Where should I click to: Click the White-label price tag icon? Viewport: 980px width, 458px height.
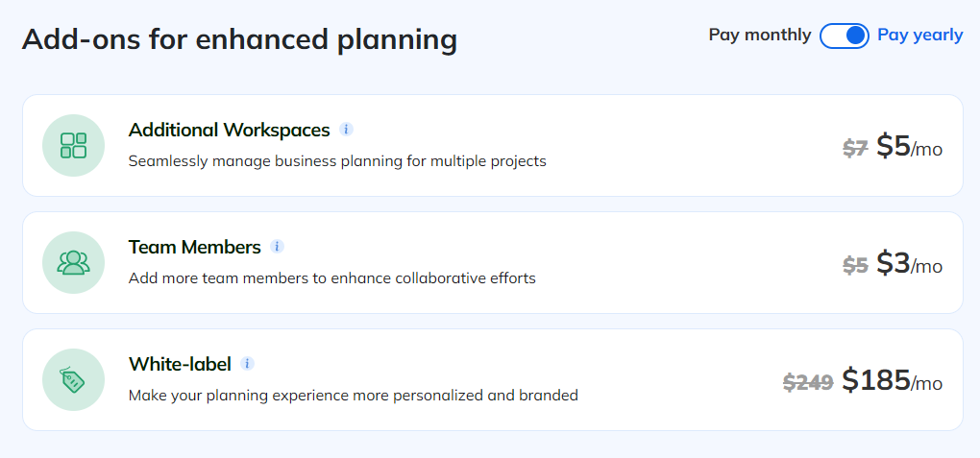pyautogui.click(x=73, y=379)
